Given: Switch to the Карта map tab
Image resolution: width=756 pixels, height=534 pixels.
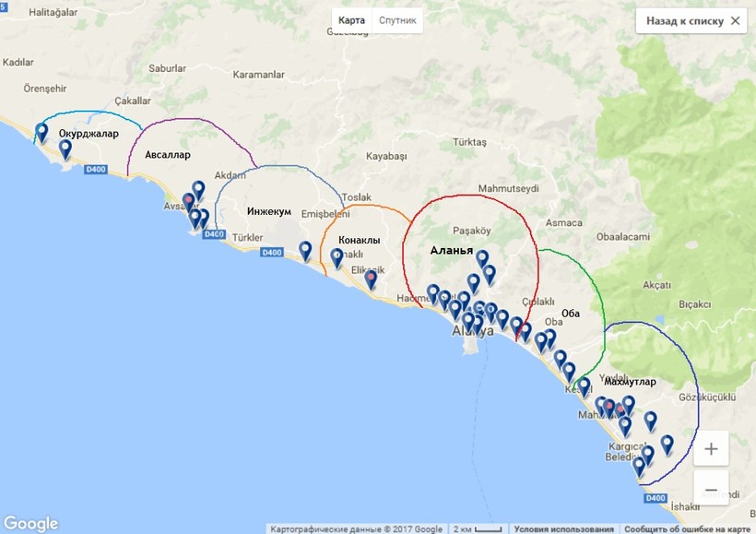Looking at the screenshot, I should [x=351, y=20].
